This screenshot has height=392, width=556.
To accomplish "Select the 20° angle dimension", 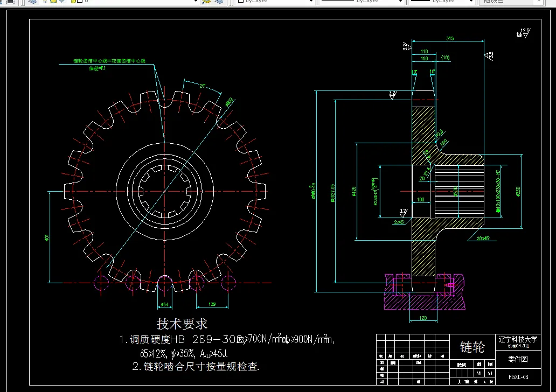I will (x=203, y=86).
